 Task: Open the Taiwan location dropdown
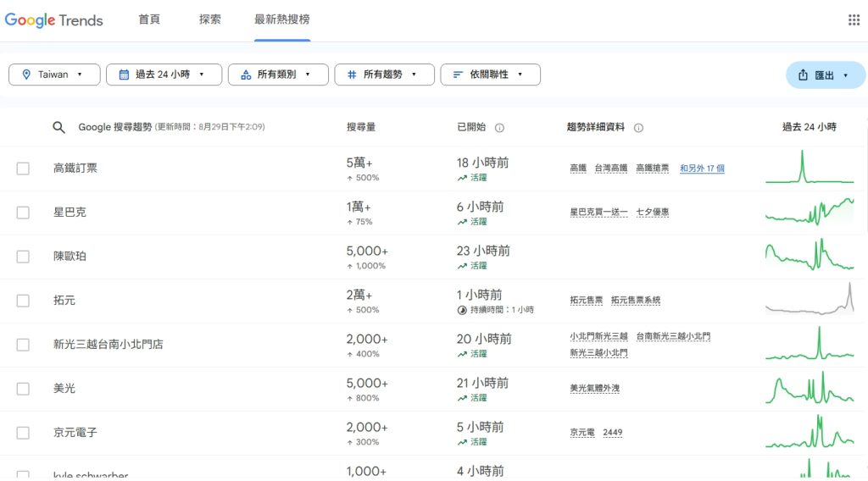[x=54, y=75]
